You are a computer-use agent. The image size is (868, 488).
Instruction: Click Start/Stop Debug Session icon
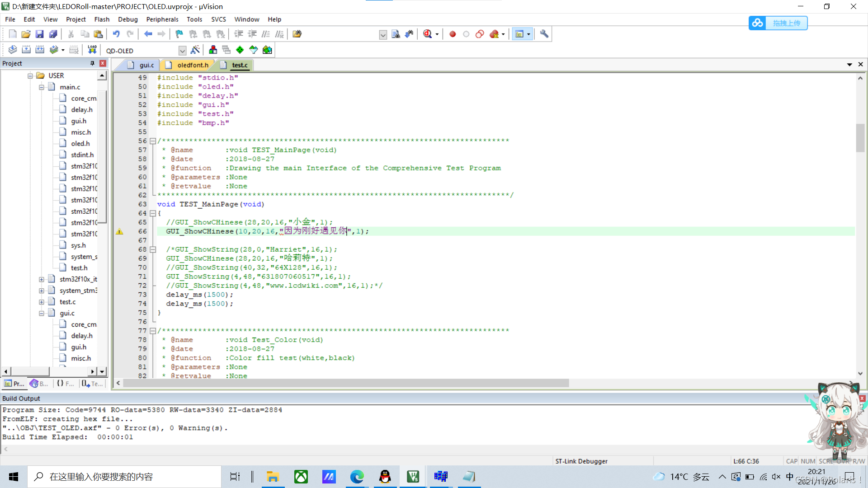click(x=427, y=34)
